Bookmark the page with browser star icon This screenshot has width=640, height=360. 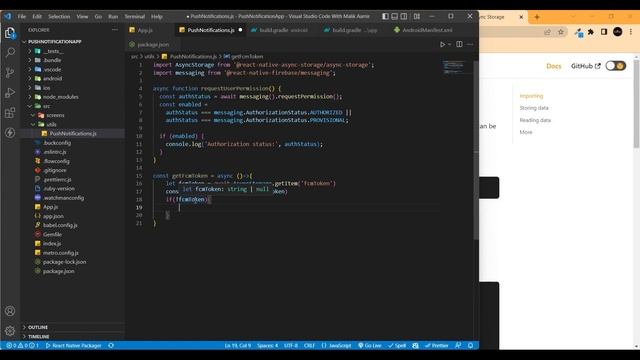561,32
